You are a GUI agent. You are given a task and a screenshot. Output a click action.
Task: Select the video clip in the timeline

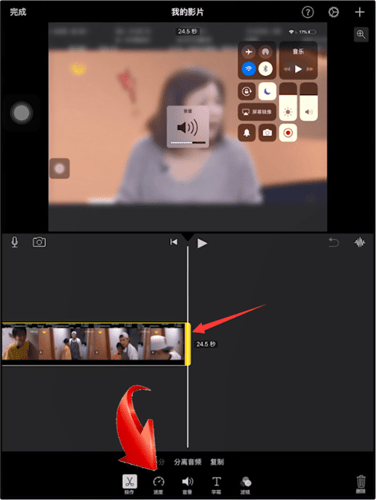coord(93,344)
